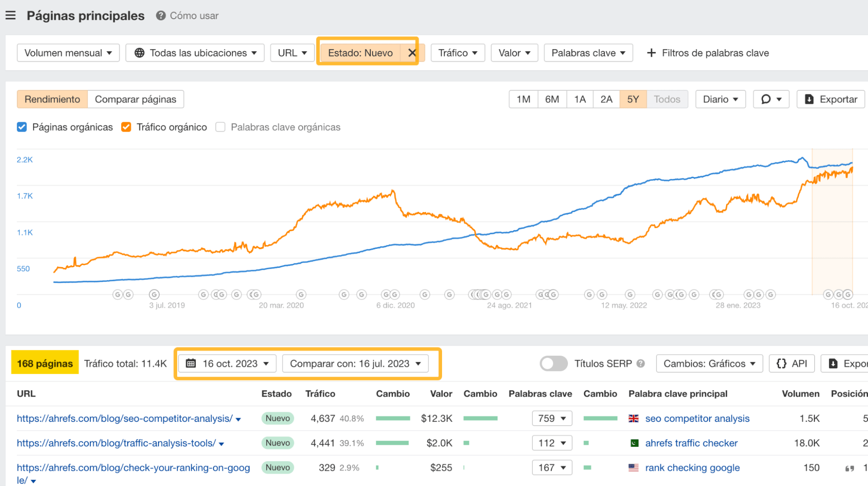Toggle the Títulos SERP switch

[x=553, y=363]
